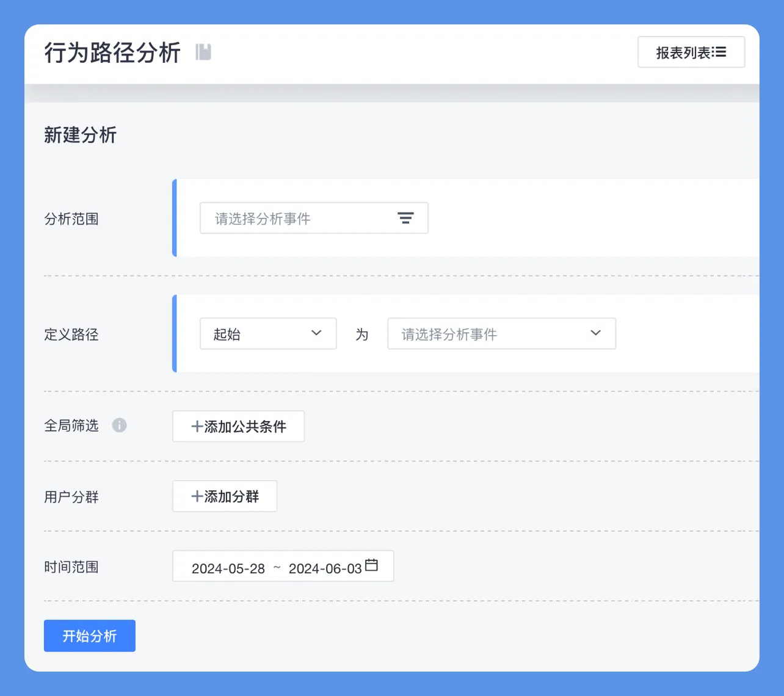
Task: Start analysis with the 开始分析 button
Action: click(x=90, y=636)
